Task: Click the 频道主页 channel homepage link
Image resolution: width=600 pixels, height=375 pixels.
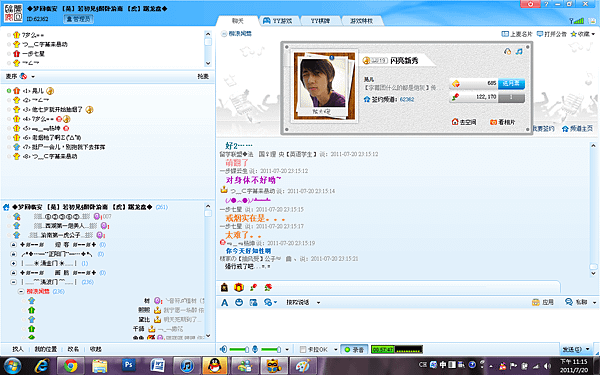Action: coord(577,129)
